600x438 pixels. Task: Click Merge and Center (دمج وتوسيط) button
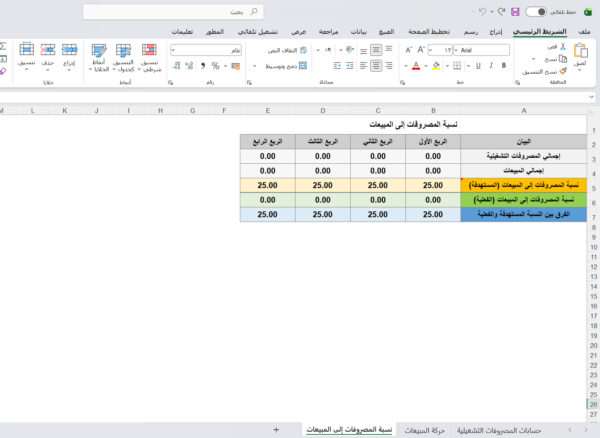[x=276, y=66]
